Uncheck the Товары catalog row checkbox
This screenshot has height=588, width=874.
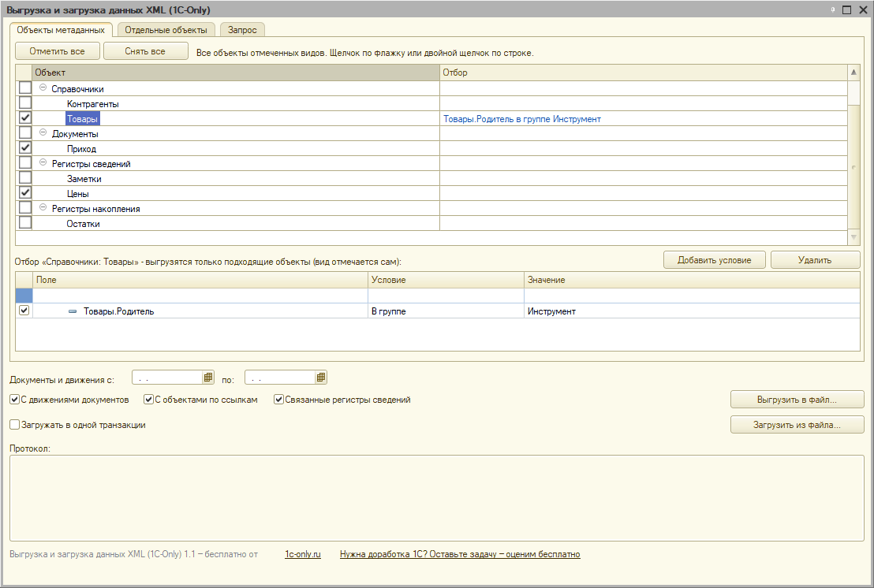(25, 118)
